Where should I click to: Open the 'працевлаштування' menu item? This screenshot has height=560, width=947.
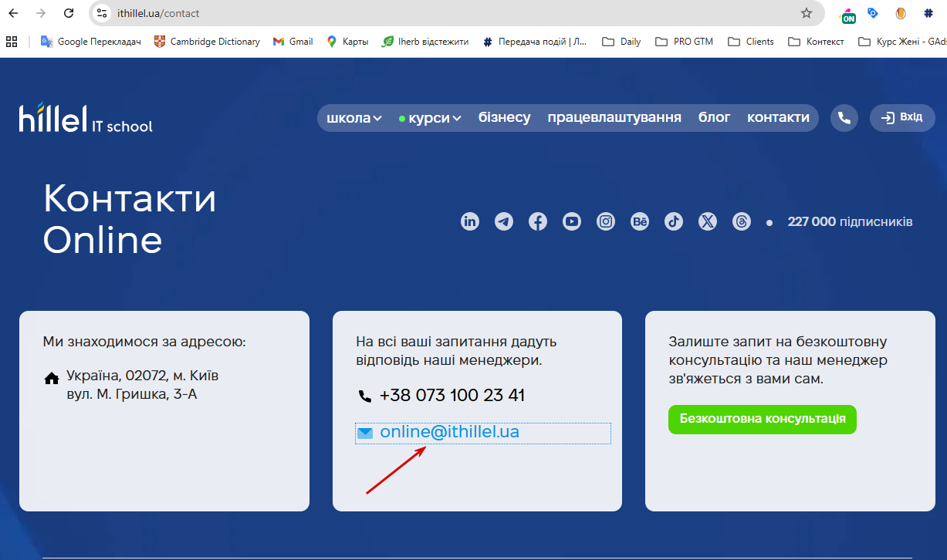614,117
